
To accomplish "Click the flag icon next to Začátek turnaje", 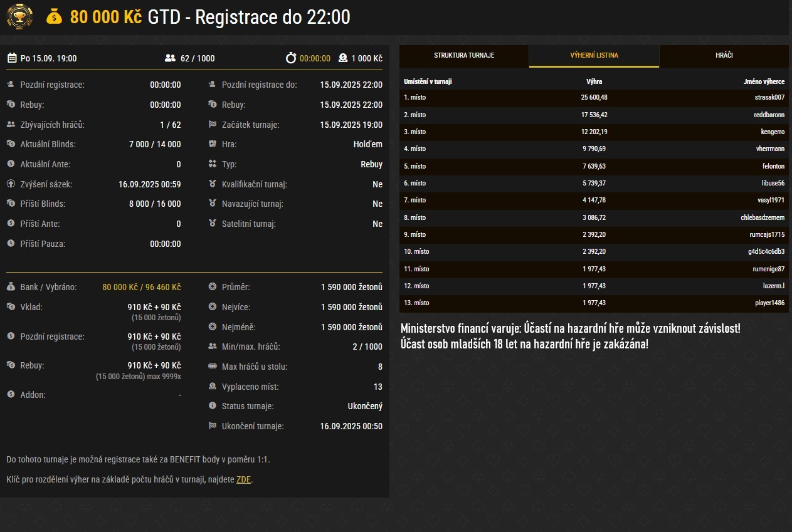I will (213, 125).
